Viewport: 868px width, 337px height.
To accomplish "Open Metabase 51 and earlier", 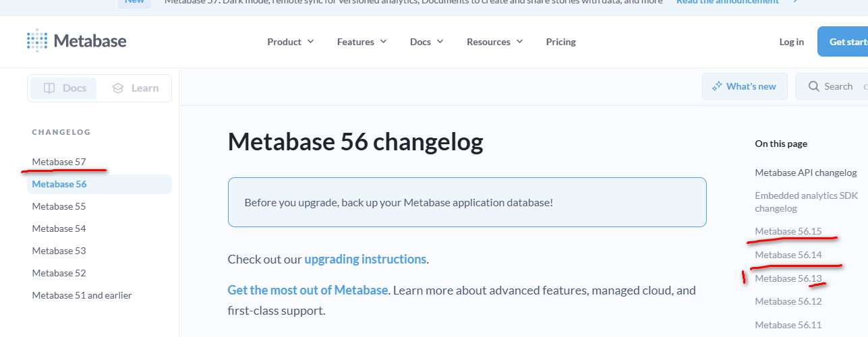I will tap(82, 295).
